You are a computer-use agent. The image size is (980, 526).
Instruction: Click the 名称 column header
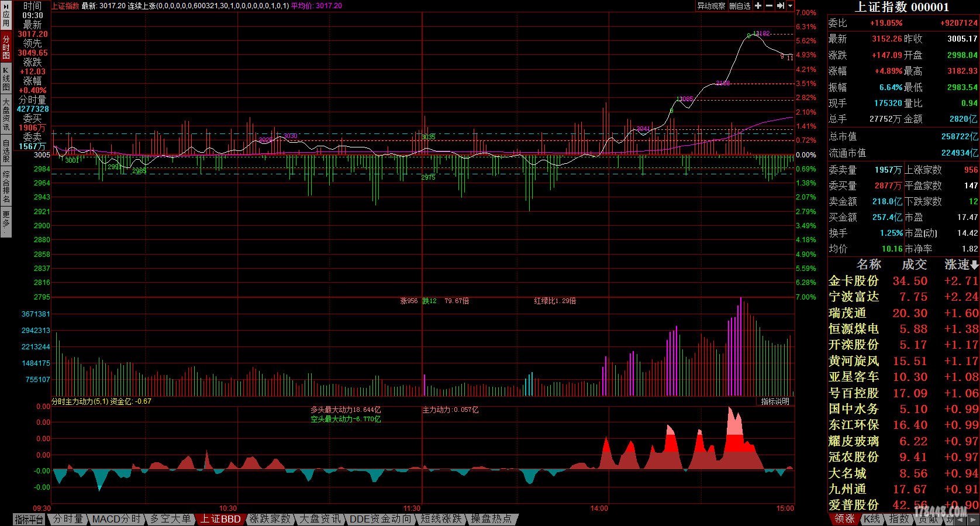[868, 265]
